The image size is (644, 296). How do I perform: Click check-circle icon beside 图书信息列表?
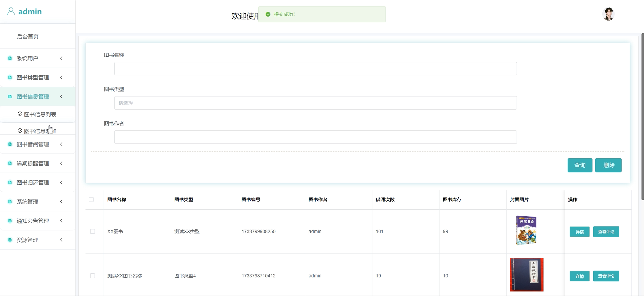pyautogui.click(x=20, y=114)
